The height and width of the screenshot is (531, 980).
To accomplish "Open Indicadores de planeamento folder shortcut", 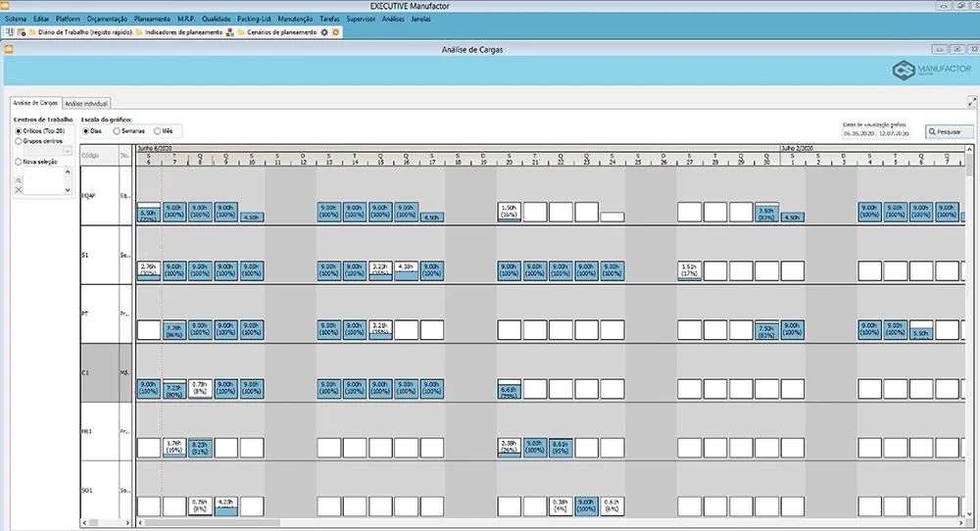I will click(x=178, y=32).
